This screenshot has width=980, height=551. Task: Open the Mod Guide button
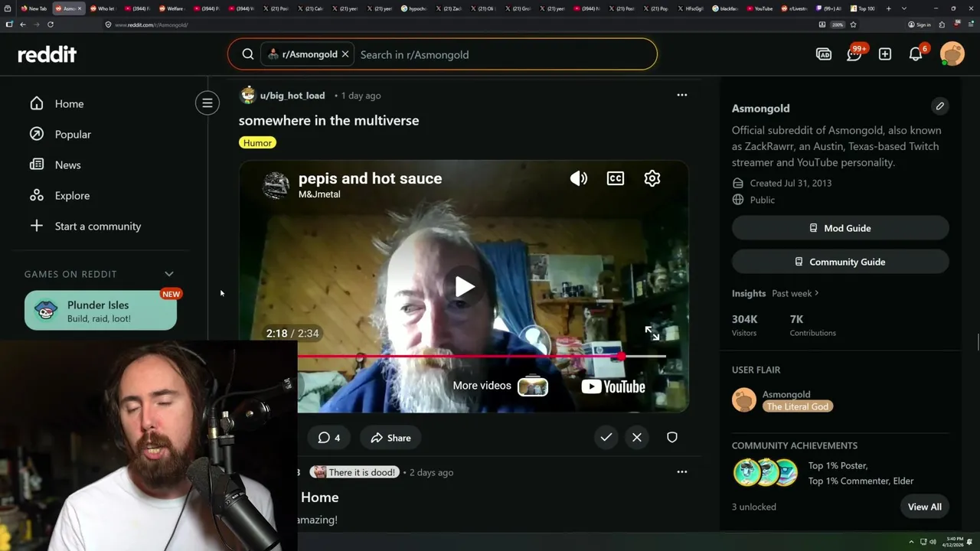coord(840,228)
